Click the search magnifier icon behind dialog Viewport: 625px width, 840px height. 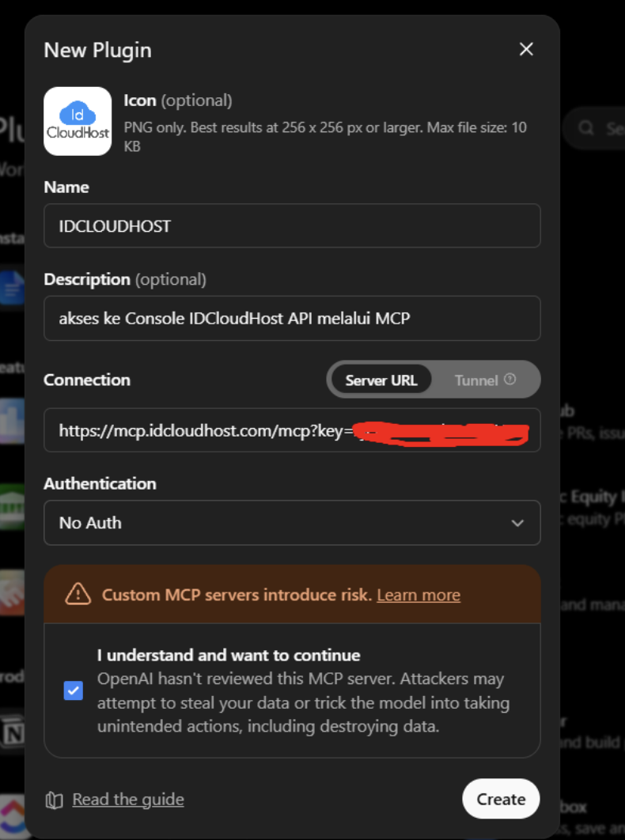click(x=586, y=128)
